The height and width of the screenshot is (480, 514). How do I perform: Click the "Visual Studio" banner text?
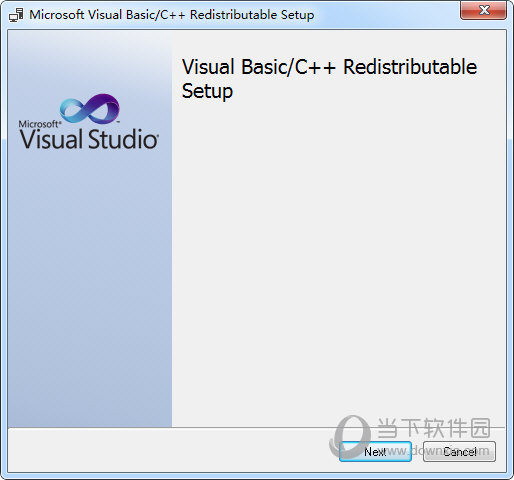click(89, 139)
